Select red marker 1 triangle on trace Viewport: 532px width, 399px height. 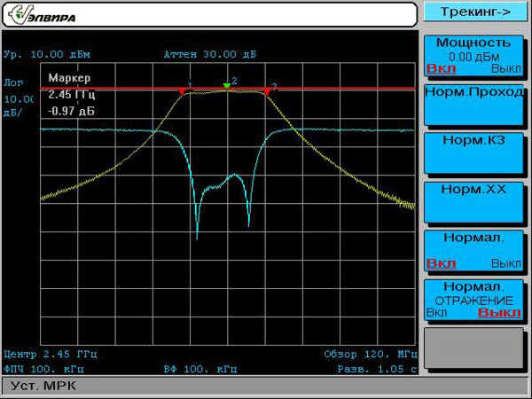tap(182, 91)
